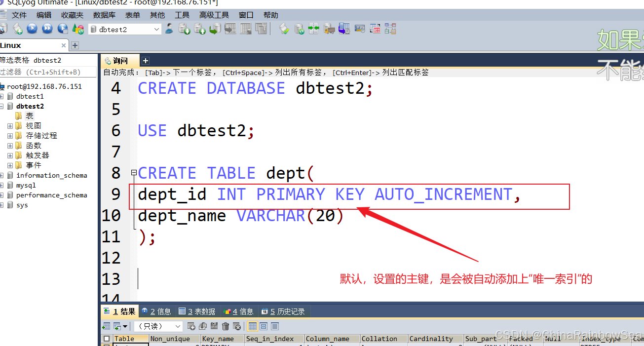Click the export resultset icon in results toolbar
The height and width of the screenshot is (346, 644).
[106, 326]
